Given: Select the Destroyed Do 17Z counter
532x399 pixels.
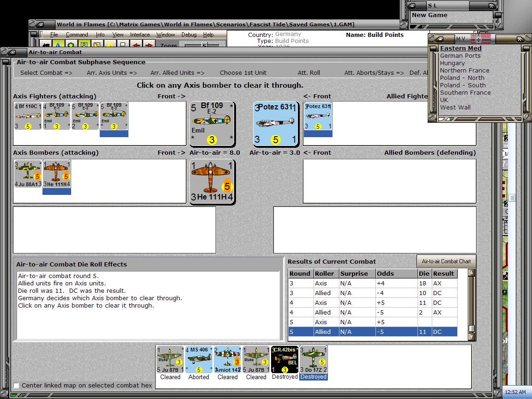Looking at the screenshot, I should [x=314, y=360].
